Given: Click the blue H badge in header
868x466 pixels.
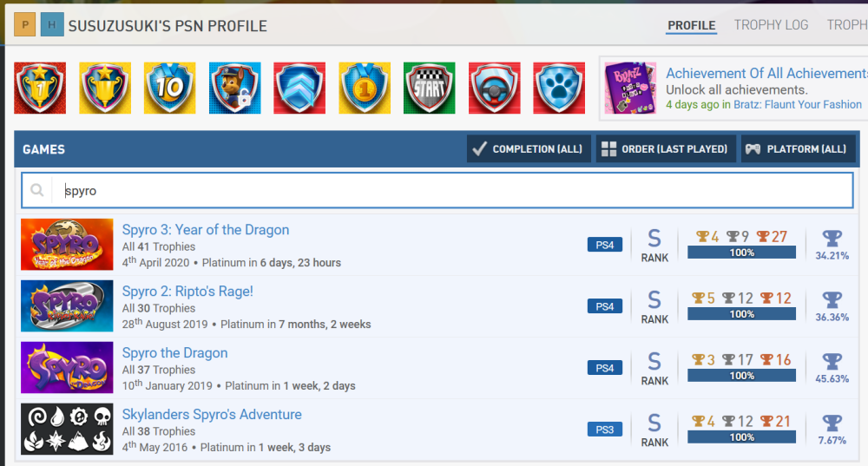Looking at the screenshot, I should tap(52, 25).
